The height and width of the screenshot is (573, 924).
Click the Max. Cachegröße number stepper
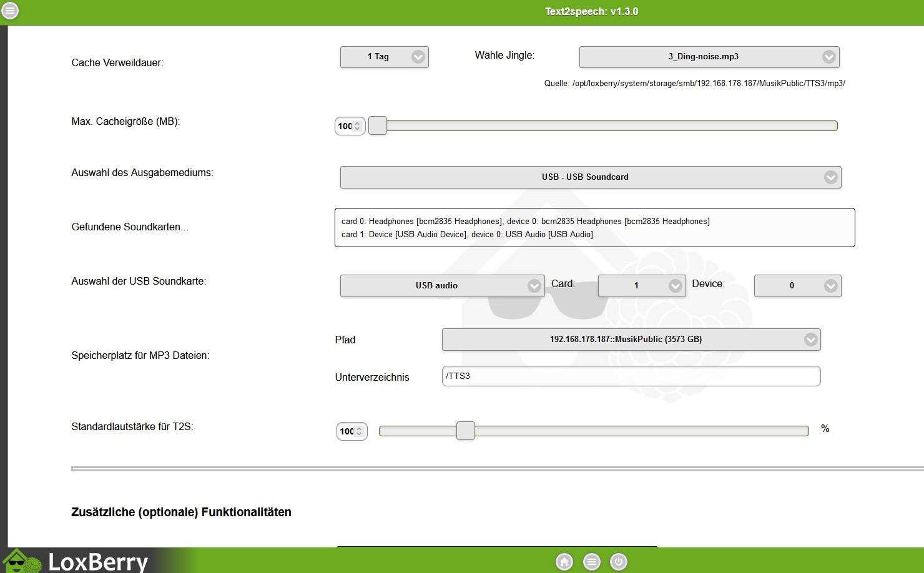click(349, 126)
